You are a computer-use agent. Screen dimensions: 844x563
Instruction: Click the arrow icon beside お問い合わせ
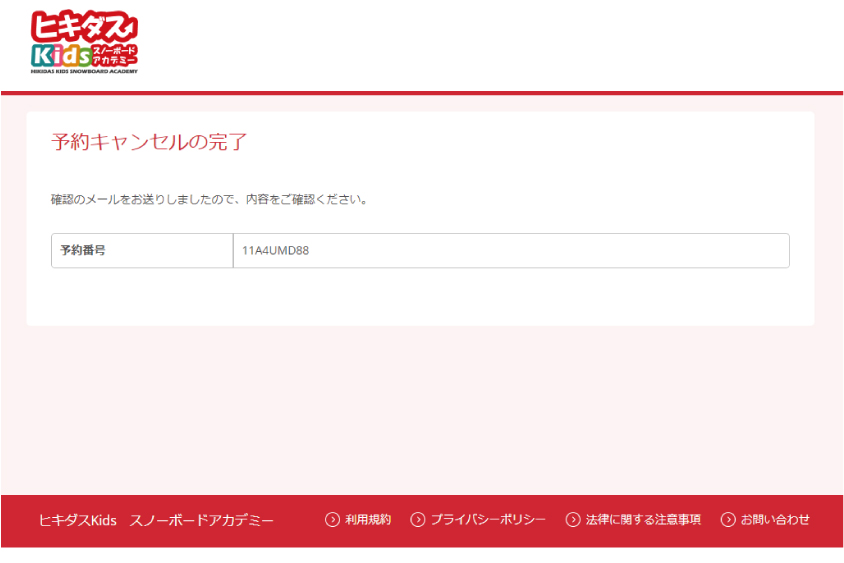tap(728, 519)
